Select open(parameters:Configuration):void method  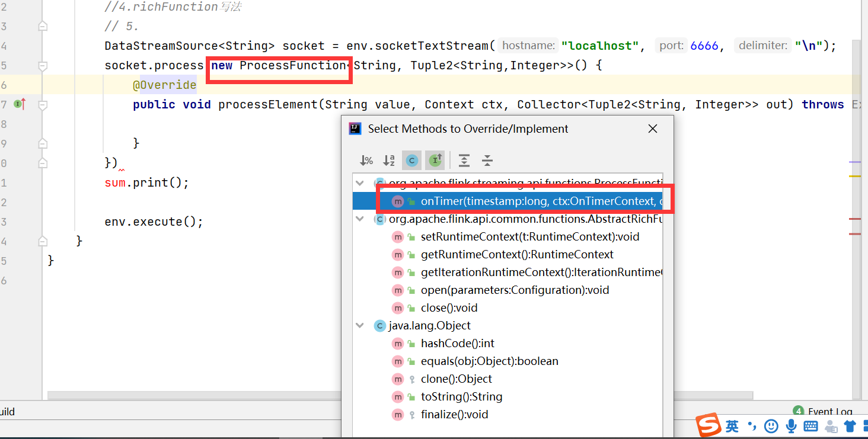pos(515,290)
